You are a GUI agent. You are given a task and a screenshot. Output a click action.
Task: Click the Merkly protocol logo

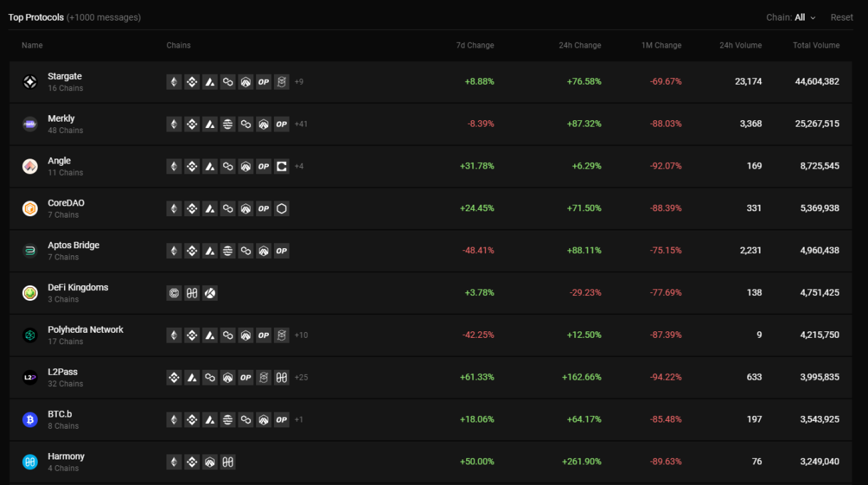pos(30,124)
